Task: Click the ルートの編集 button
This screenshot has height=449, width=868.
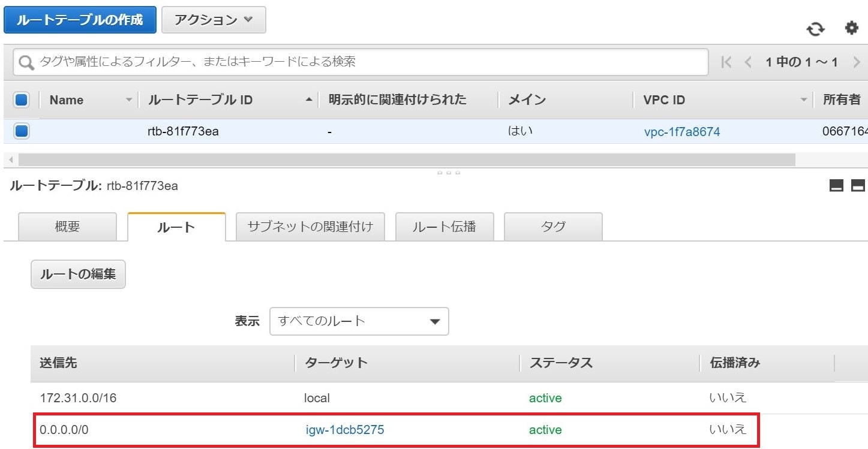Action: pos(78,275)
